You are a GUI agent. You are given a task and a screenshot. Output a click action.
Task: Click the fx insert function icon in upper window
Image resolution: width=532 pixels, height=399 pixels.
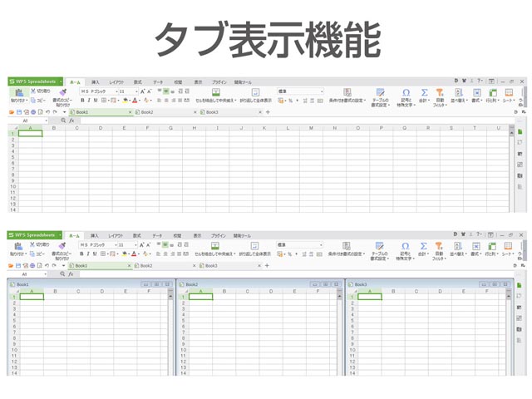[x=71, y=121]
